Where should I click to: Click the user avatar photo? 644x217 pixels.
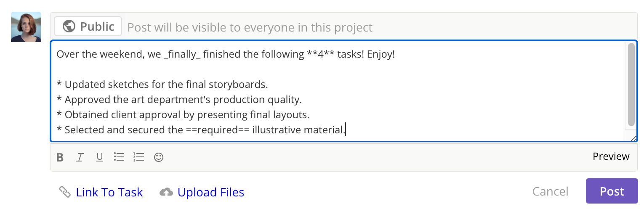coord(26,27)
